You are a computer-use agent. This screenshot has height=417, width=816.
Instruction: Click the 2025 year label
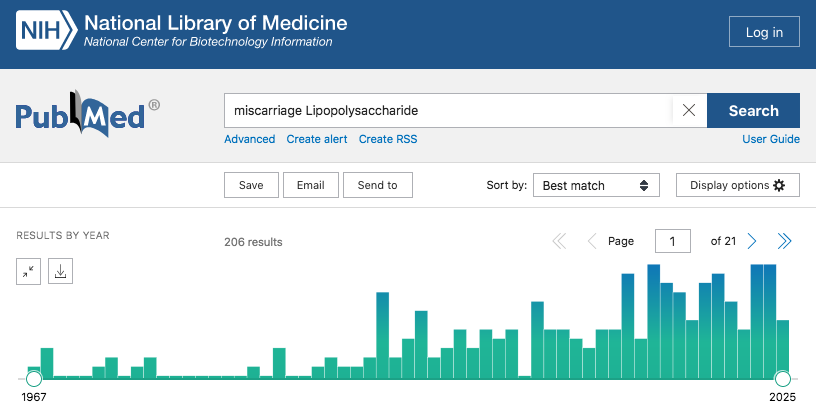coord(783,397)
